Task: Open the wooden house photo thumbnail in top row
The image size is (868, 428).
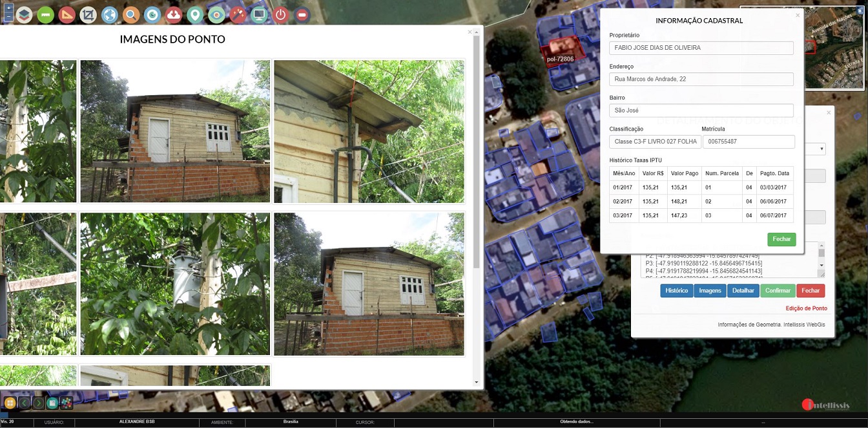Action: [x=175, y=131]
